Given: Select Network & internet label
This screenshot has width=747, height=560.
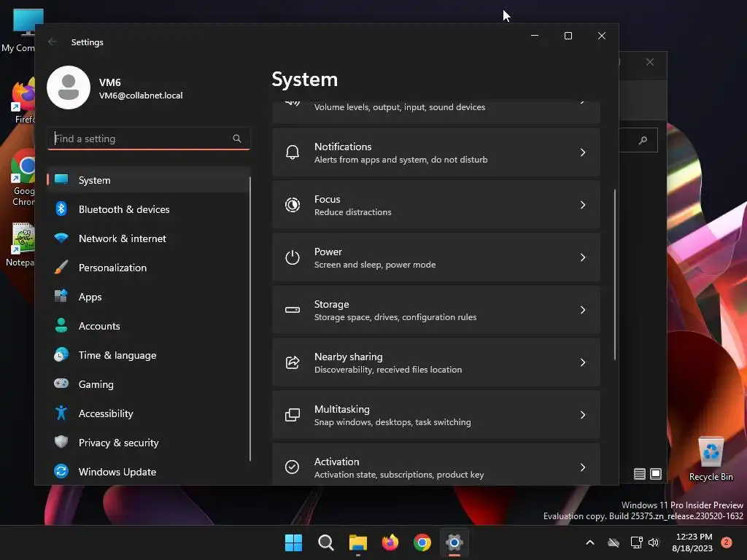Looking at the screenshot, I should pyautogui.click(x=123, y=238).
